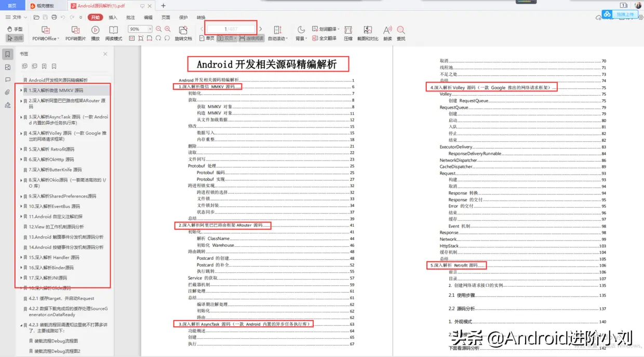The width and height of the screenshot is (644, 357).
Task: Enter 阅读模式 reading mode
Action: click(x=114, y=33)
